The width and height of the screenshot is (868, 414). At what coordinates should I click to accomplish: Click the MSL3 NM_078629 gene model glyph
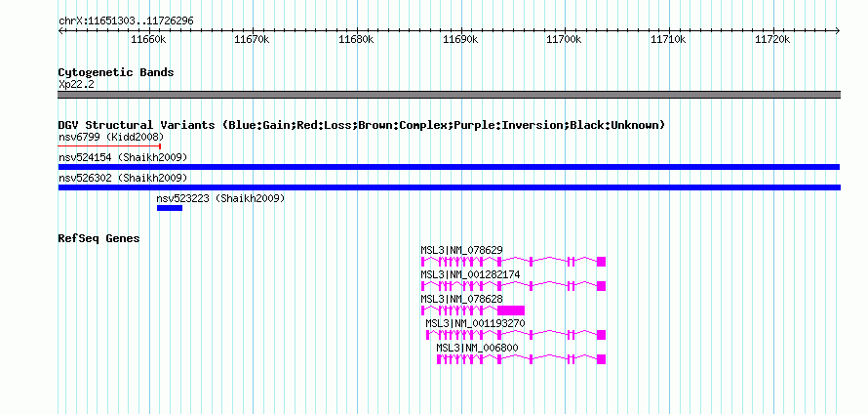[x=513, y=262]
